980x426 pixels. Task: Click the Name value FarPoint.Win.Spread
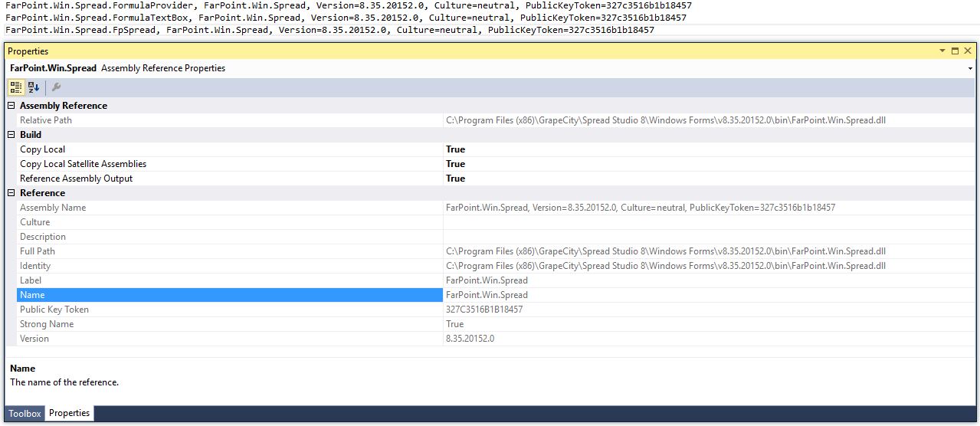point(487,295)
